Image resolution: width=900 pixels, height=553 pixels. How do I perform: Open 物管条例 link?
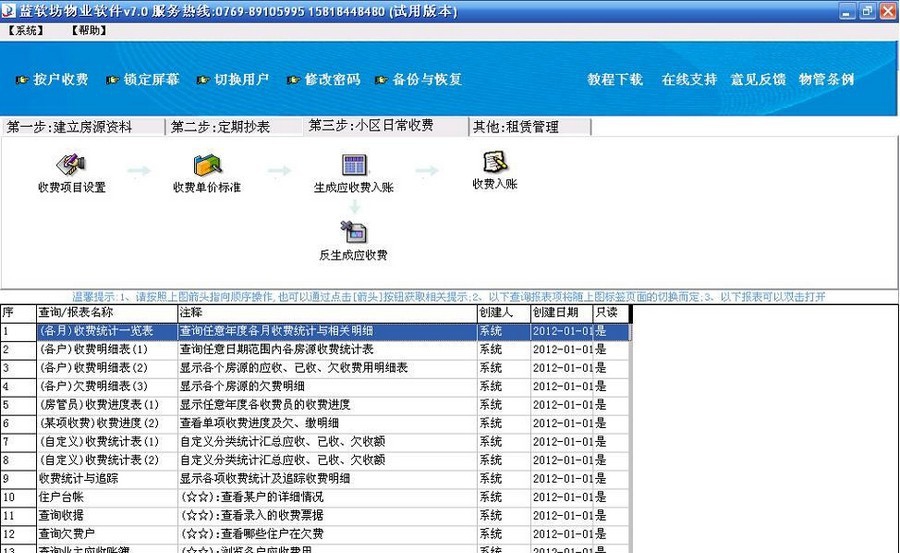827,79
